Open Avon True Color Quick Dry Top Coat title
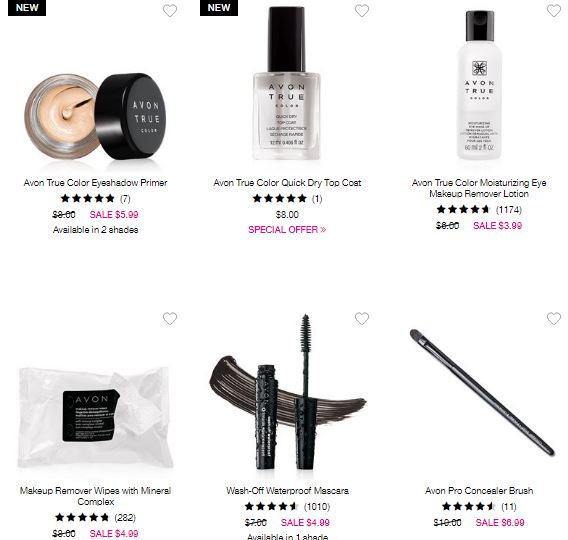The height and width of the screenshot is (540, 568). pyautogui.click(x=287, y=183)
